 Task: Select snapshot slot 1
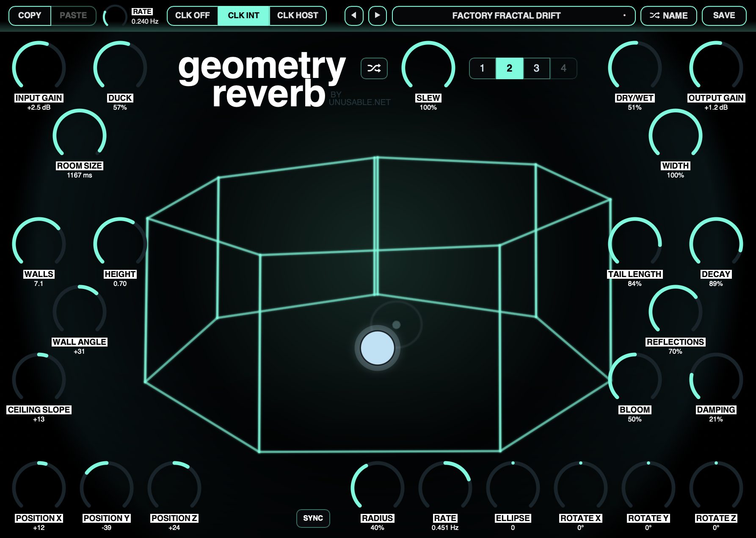coord(482,68)
